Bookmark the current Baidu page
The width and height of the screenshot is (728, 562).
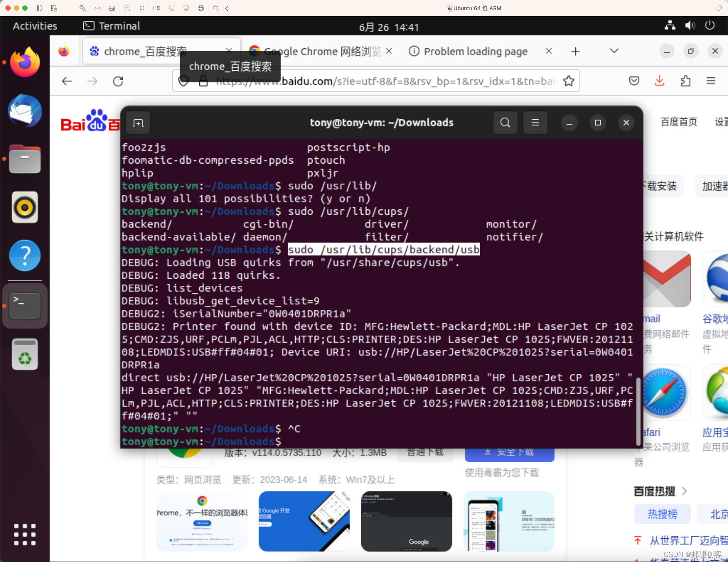[569, 81]
